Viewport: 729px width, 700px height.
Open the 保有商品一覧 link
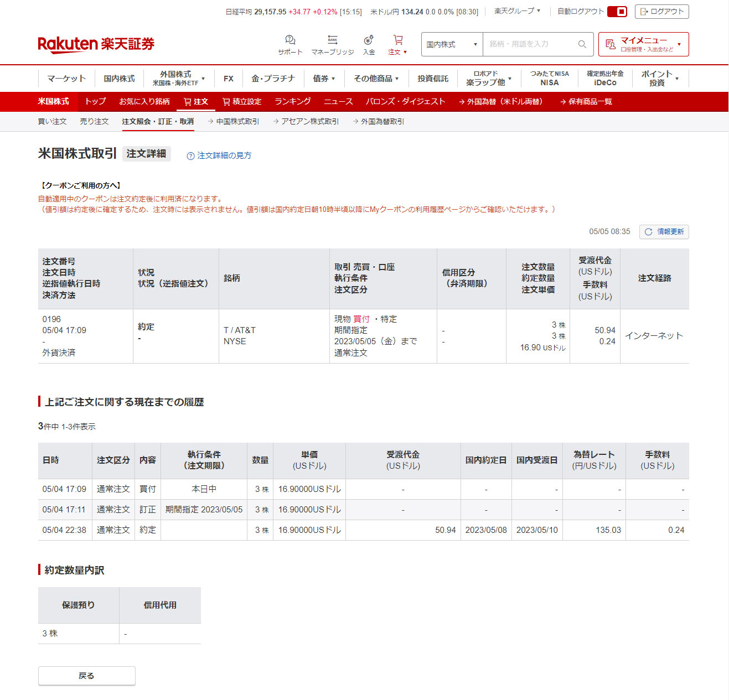click(586, 102)
